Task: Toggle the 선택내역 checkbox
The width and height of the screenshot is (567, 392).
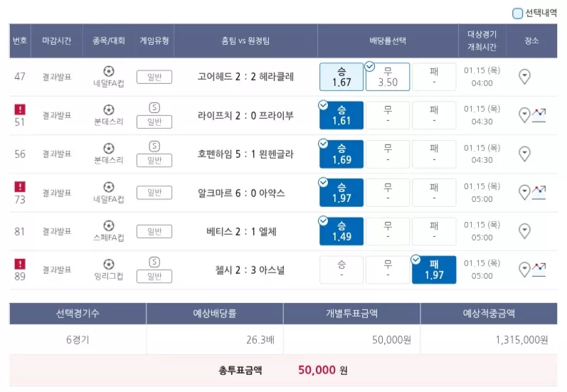Action: (x=517, y=14)
